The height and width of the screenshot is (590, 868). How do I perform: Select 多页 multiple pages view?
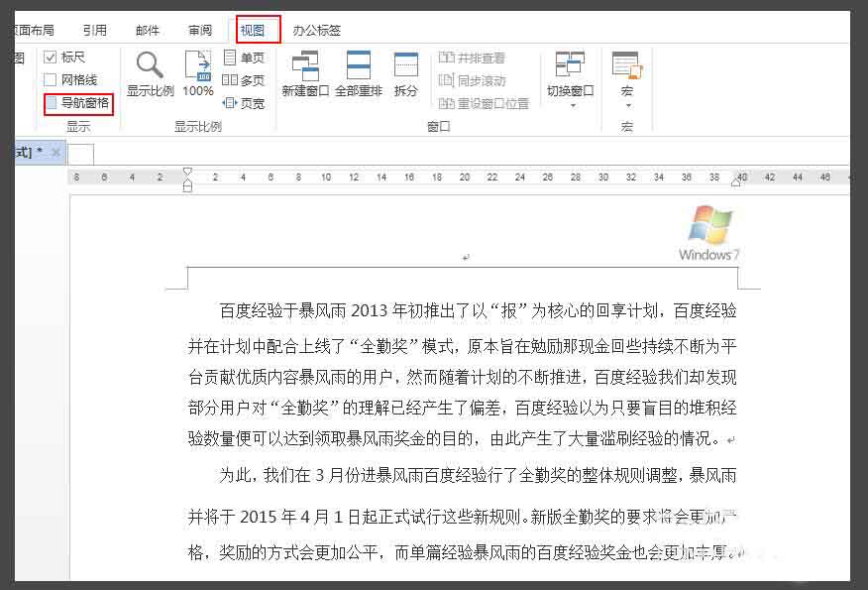click(244, 80)
